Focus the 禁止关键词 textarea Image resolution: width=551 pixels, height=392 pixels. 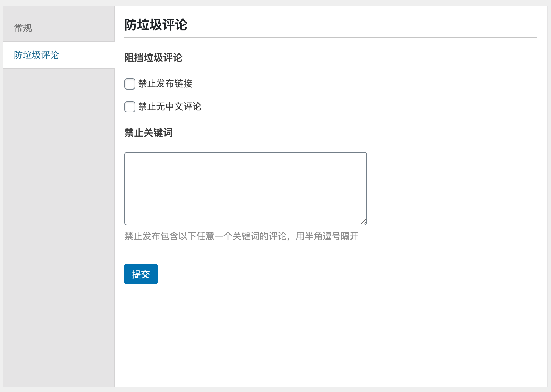(x=246, y=189)
